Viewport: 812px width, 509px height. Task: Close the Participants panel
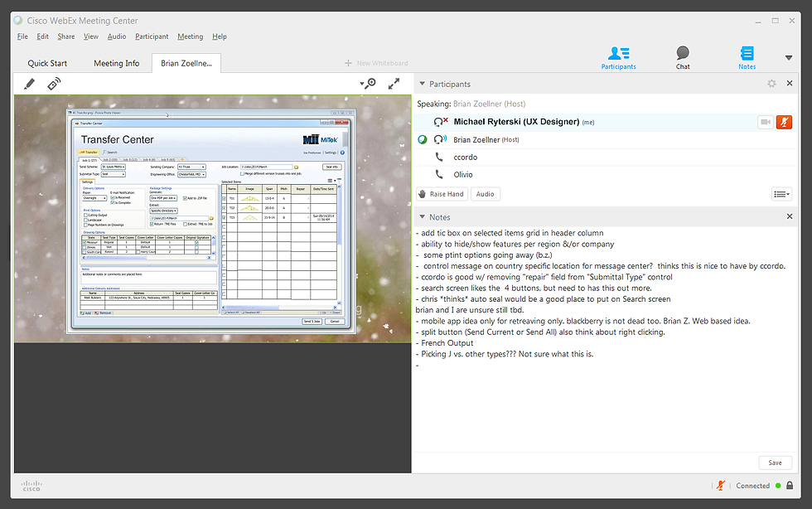789,83
